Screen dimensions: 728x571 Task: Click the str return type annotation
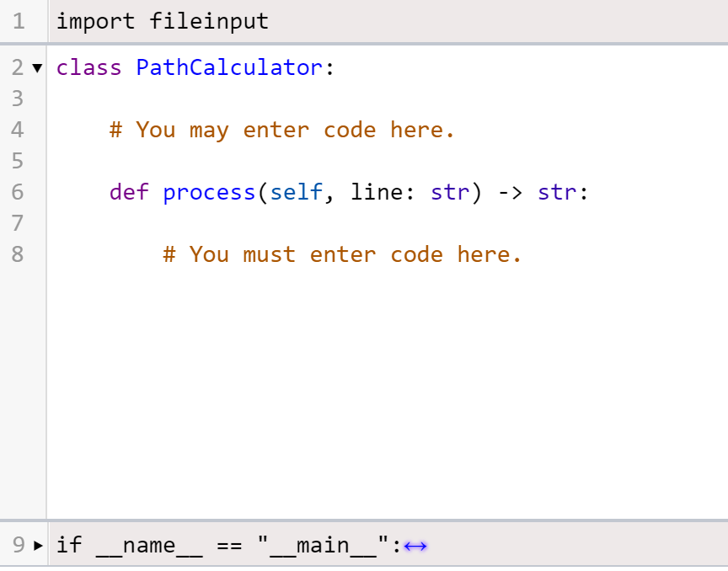tap(557, 192)
